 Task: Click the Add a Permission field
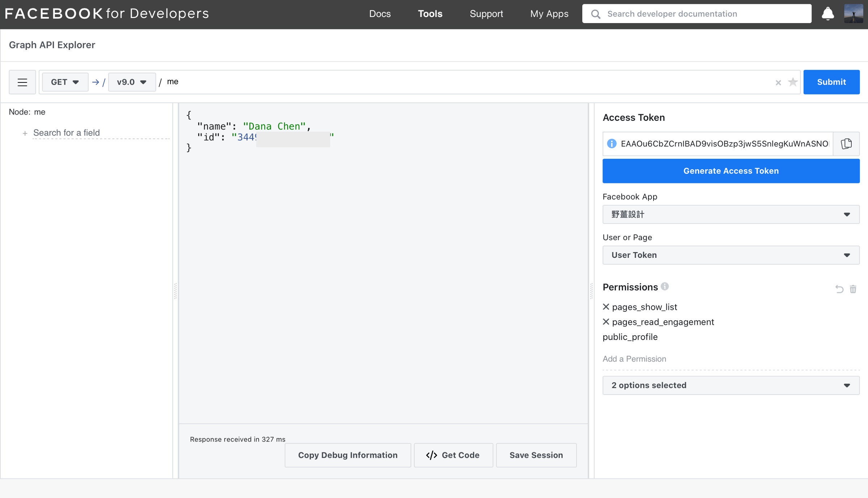tap(731, 359)
